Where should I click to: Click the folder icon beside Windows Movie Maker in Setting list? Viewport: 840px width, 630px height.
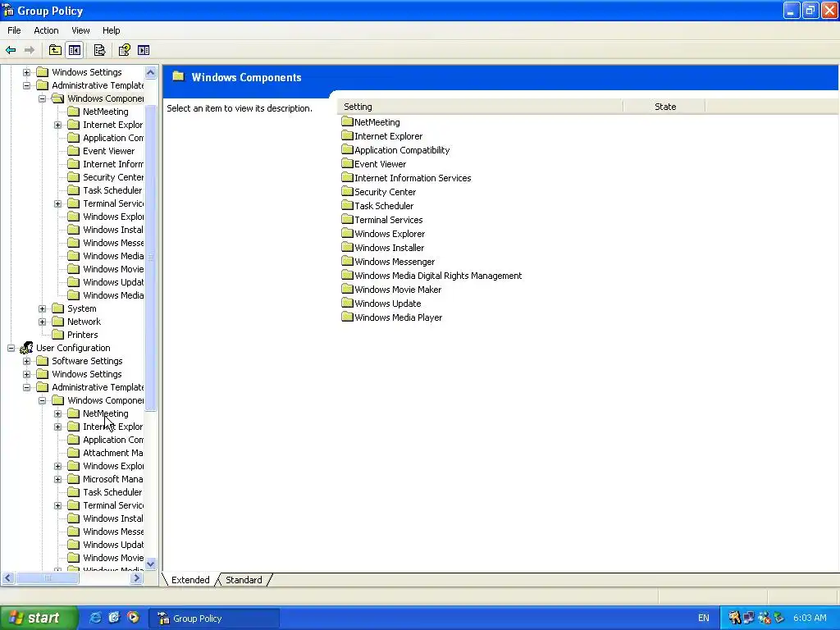point(347,290)
